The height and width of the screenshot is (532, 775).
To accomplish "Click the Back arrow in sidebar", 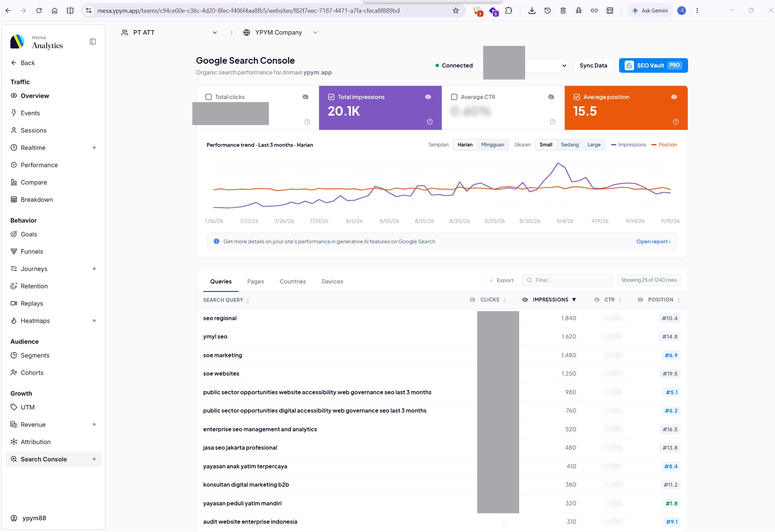I will click(14, 63).
